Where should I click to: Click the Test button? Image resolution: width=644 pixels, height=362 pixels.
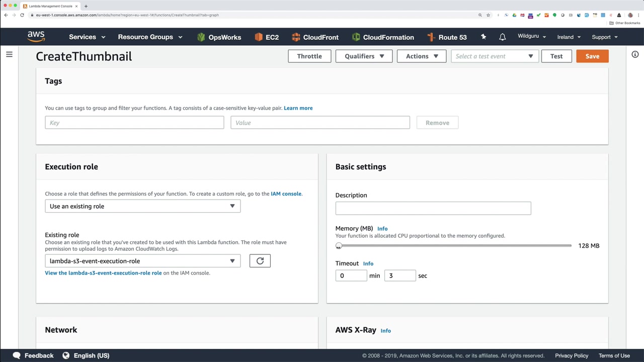pos(556,56)
